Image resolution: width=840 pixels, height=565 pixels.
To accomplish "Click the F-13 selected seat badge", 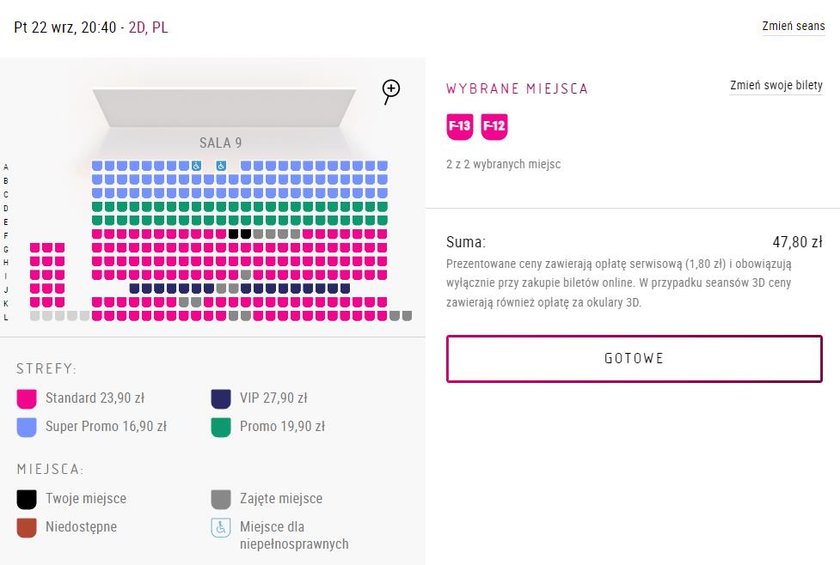I will pyautogui.click(x=459, y=126).
